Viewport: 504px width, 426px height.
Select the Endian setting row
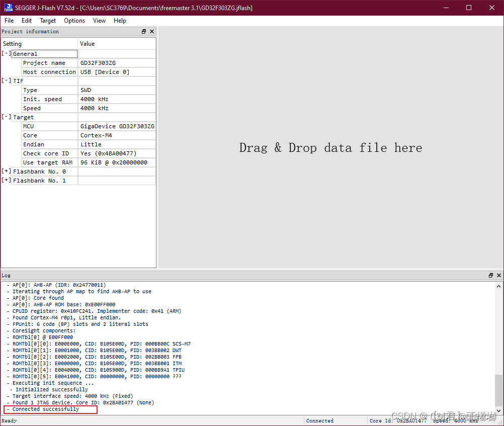pyautogui.click(x=49, y=144)
